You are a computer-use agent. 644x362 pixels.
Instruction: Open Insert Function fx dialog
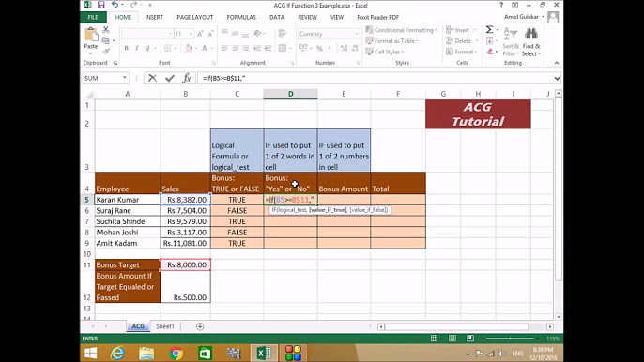tap(187, 78)
